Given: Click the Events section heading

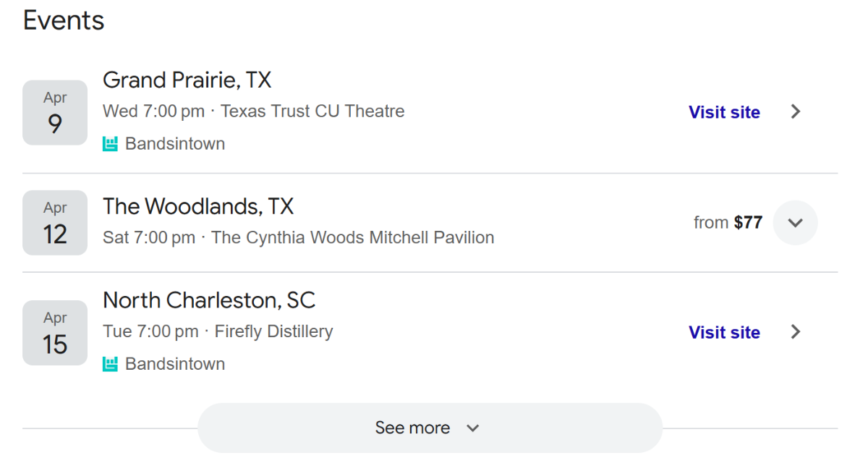Looking at the screenshot, I should coord(64,20).
